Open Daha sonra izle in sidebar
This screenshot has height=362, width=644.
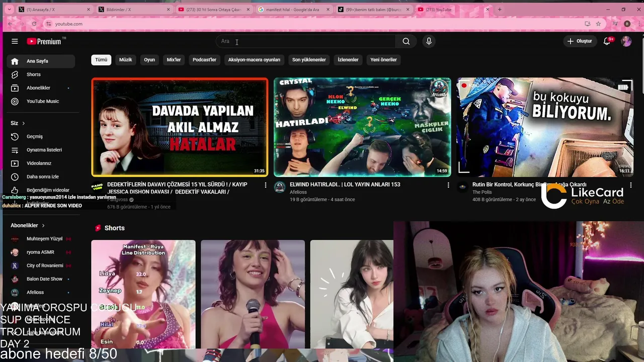pos(41,176)
